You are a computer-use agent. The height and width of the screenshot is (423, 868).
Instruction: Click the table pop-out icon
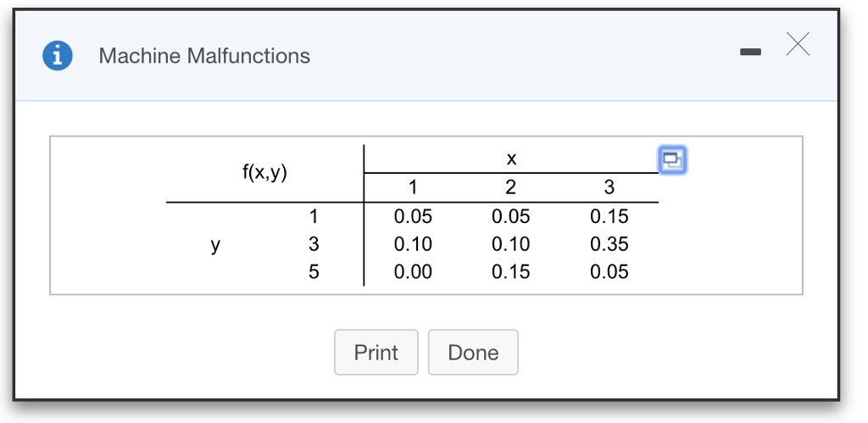672,159
